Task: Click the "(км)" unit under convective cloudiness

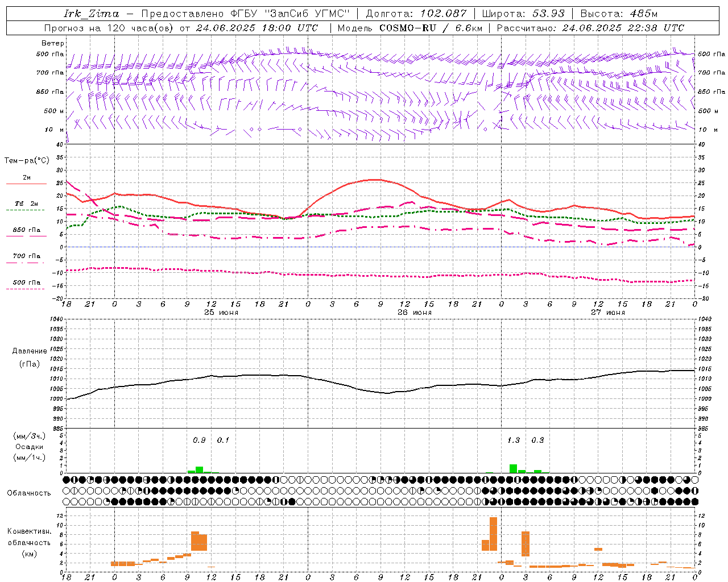Action: coord(30,553)
